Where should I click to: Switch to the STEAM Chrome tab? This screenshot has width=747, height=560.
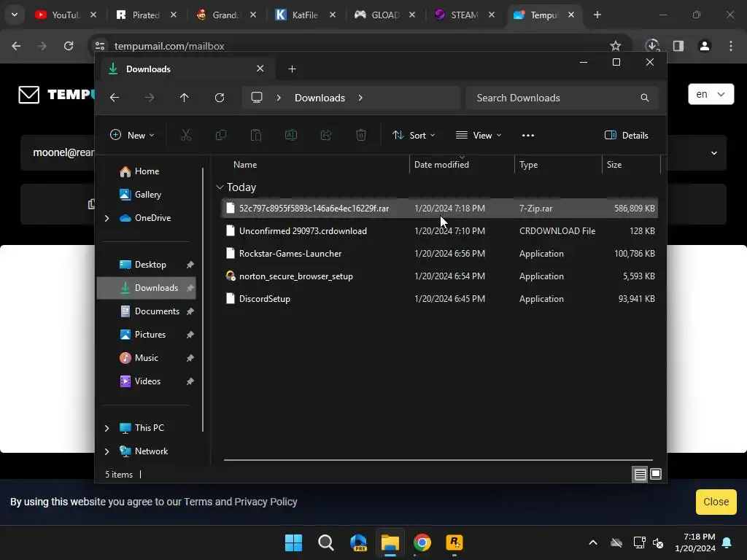(464, 15)
